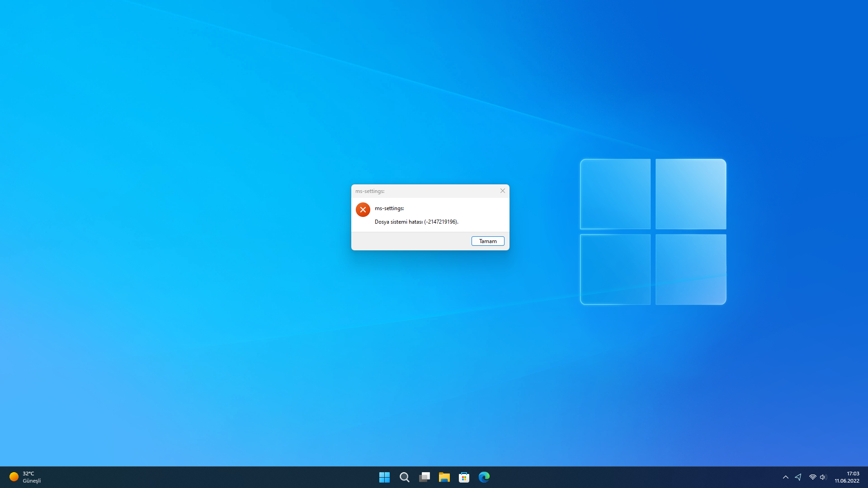Click the date 11.06.2022
The image size is (868, 488).
click(847, 481)
